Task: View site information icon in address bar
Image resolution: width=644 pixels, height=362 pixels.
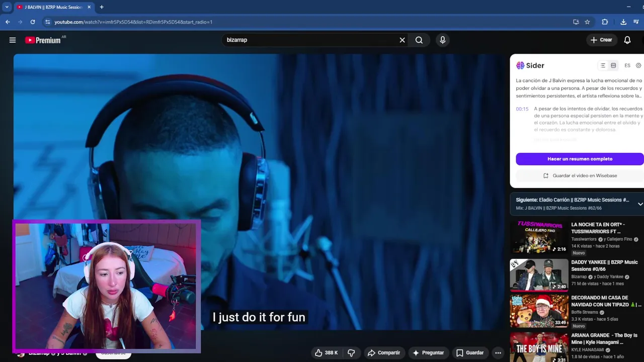Action: tap(47, 22)
